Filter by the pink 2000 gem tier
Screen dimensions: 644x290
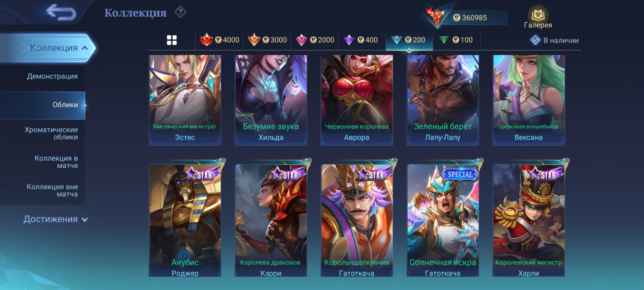315,40
